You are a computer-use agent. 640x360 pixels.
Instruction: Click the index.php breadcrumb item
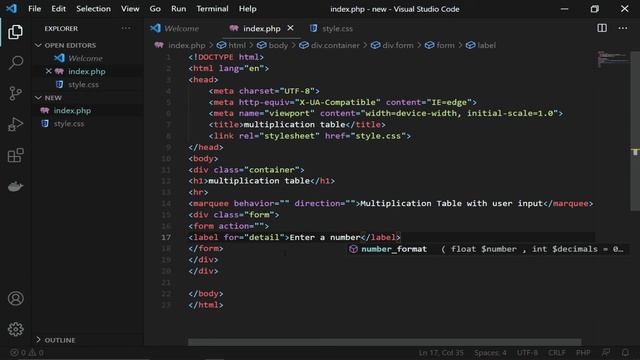click(180, 45)
